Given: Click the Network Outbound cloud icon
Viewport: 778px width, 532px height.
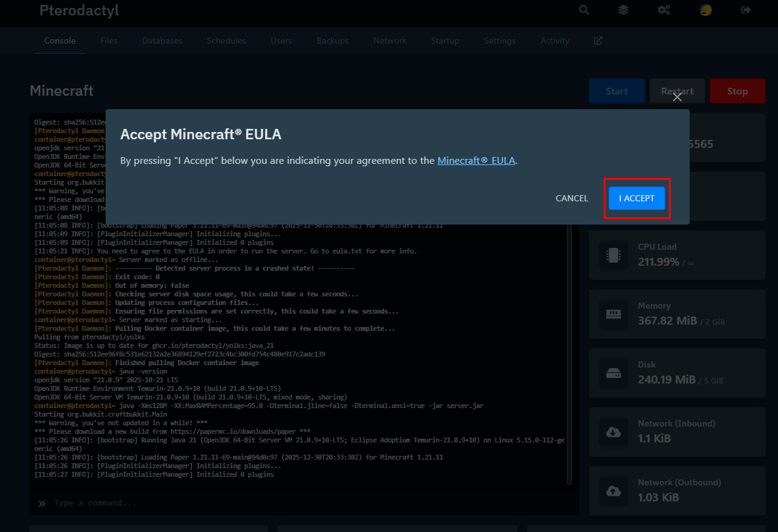Looking at the screenshot, I should [614, 491].
